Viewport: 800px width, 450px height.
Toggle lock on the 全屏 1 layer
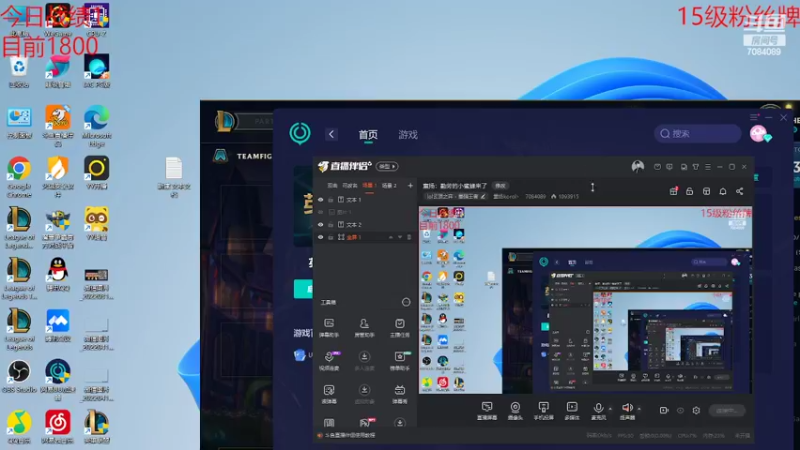pos(331,237)
